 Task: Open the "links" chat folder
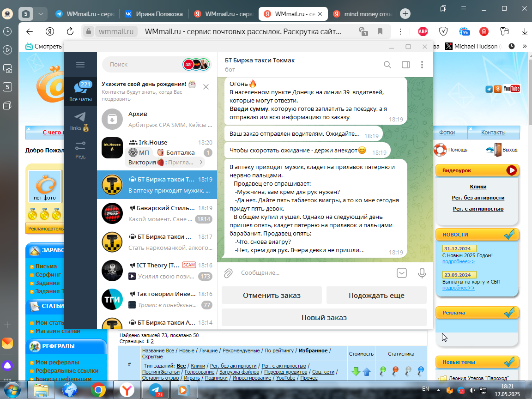(x=80, y=121)
